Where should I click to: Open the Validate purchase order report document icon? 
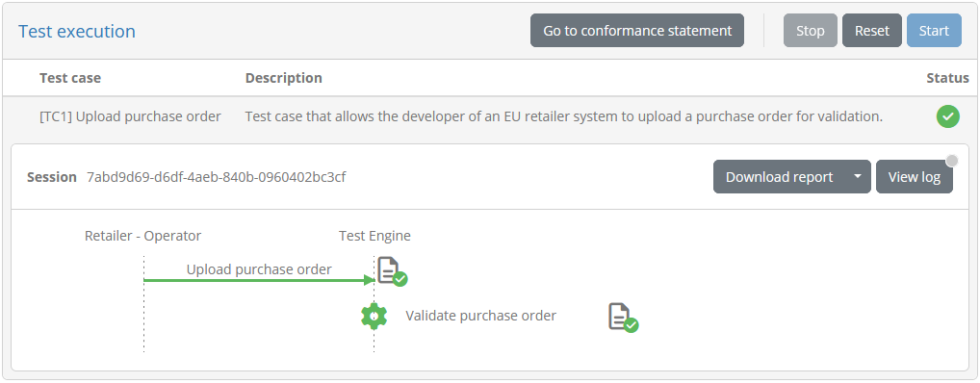coord(623,318)
